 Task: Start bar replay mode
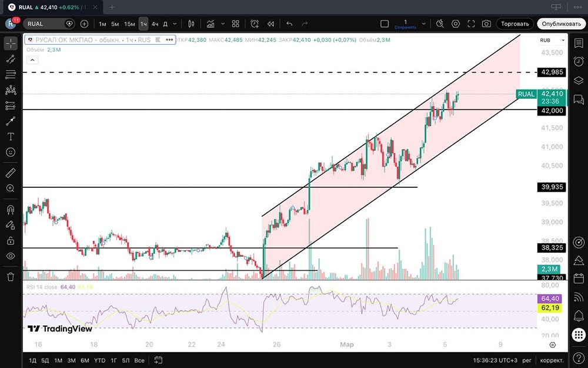point(270,24)
